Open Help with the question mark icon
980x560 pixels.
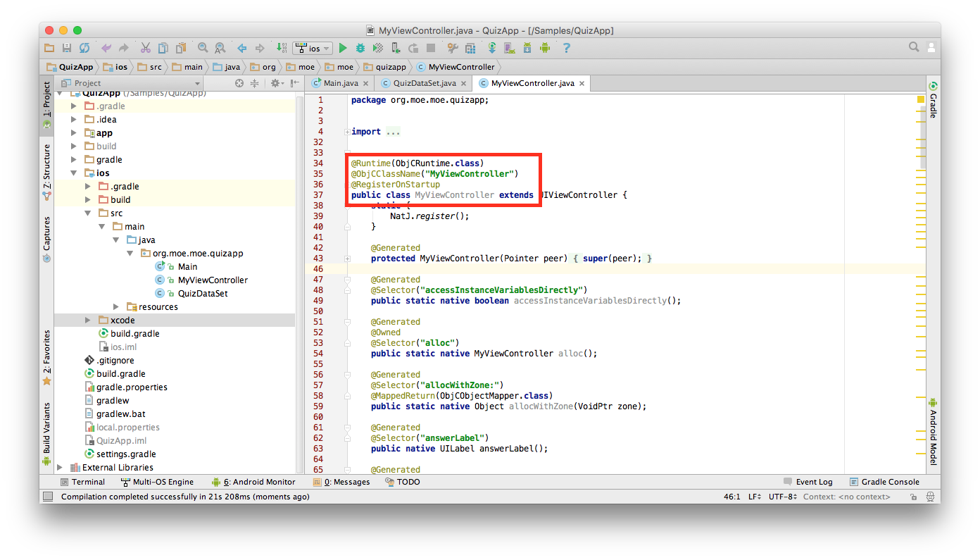tap(566, 48)
